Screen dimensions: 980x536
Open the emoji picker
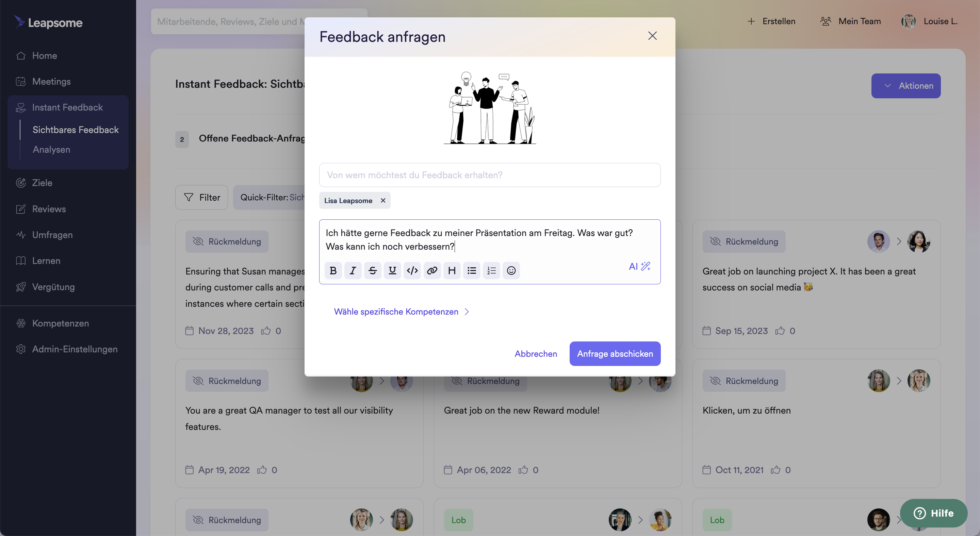click(x=511, y=270)
